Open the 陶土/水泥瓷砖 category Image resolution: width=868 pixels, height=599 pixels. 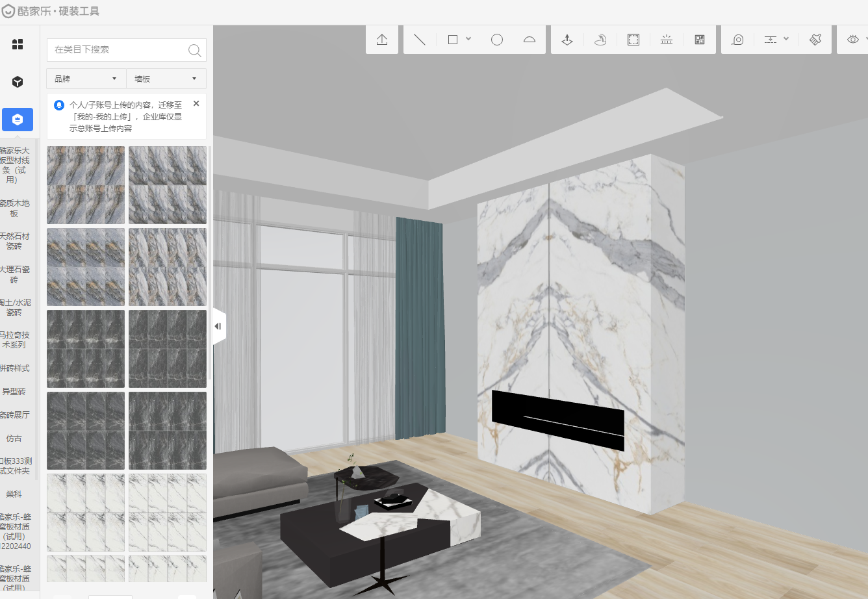[x=14, y=307]
